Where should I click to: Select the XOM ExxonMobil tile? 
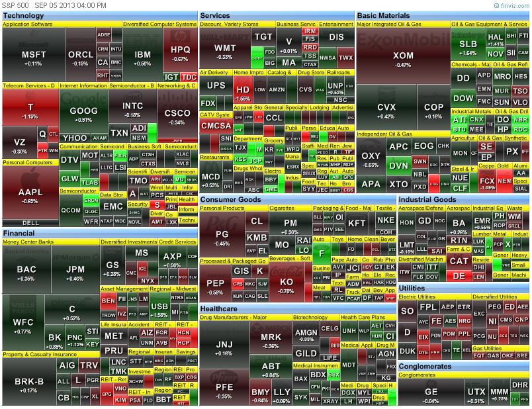tap(404, 56)
